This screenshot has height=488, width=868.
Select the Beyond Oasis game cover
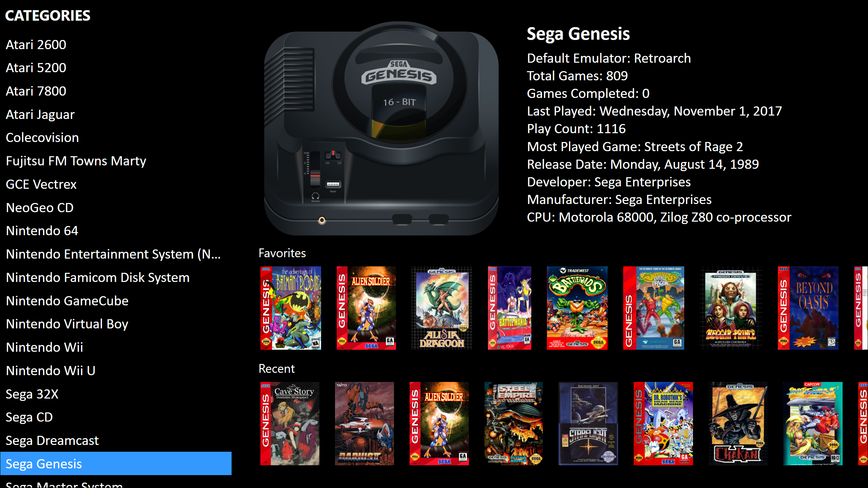[x=808, y=308]
